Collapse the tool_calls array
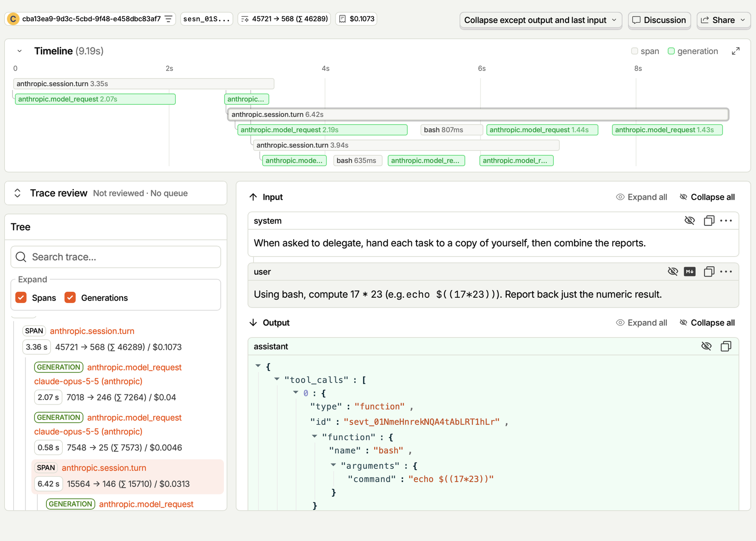Image resolution: width=756 pixels, height=541 pixels. click(x=277, y=379)
